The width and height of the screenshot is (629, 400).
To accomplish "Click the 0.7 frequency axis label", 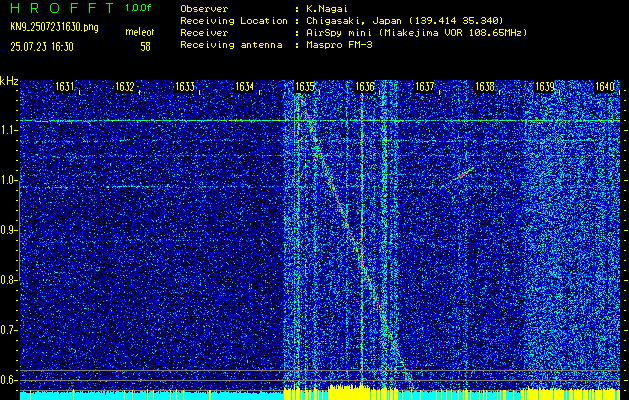I will (8, 330).
